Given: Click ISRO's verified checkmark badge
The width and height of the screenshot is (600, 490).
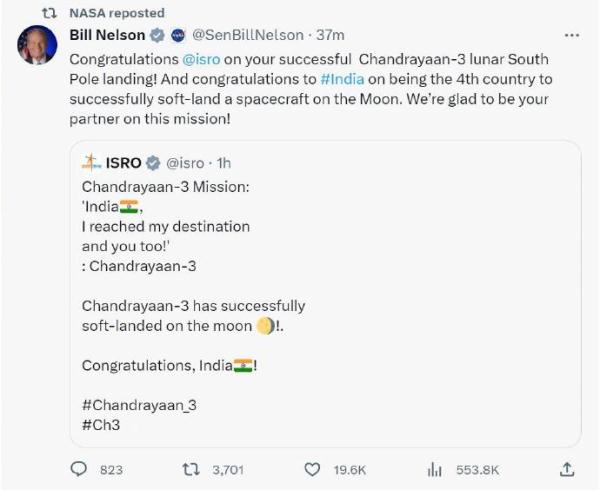Looking at the screenshot, I should pos(153,162).
